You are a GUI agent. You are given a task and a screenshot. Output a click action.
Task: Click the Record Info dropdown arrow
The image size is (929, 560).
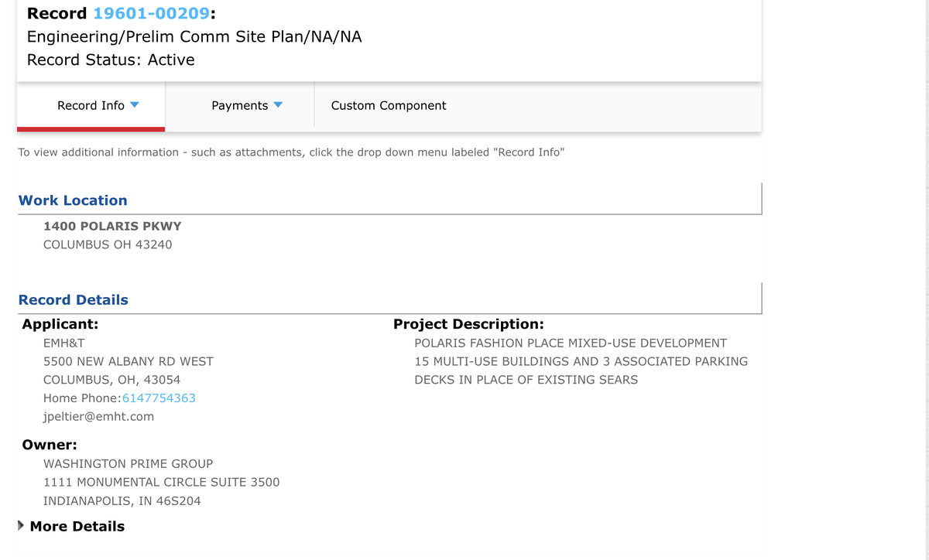[135, 105]
